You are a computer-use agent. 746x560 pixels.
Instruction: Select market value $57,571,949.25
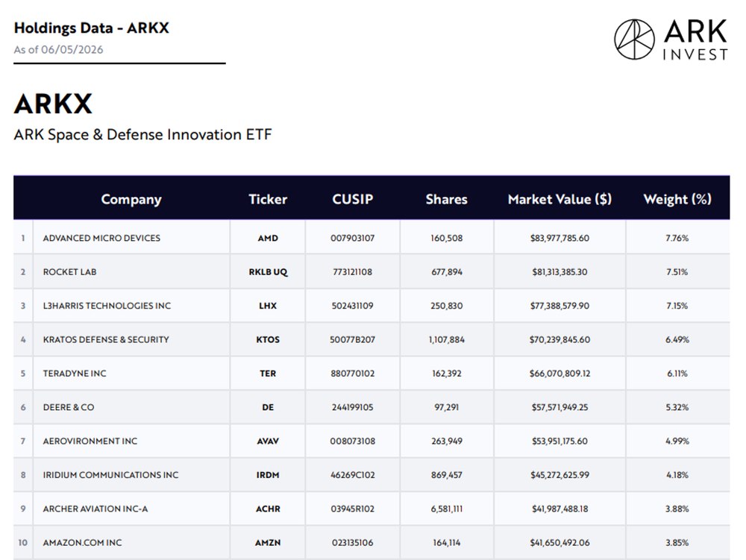point(559,407)
